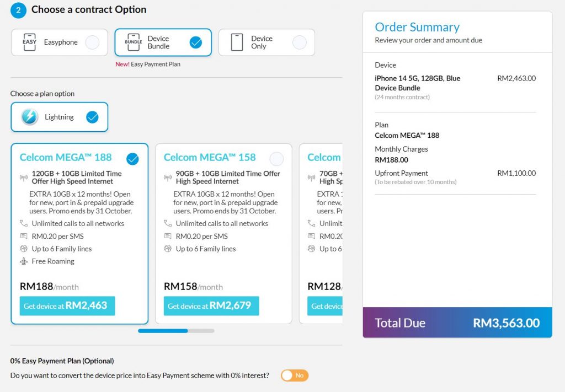Select the Device Only radio button
565x392 pixels.
[299, 42]
